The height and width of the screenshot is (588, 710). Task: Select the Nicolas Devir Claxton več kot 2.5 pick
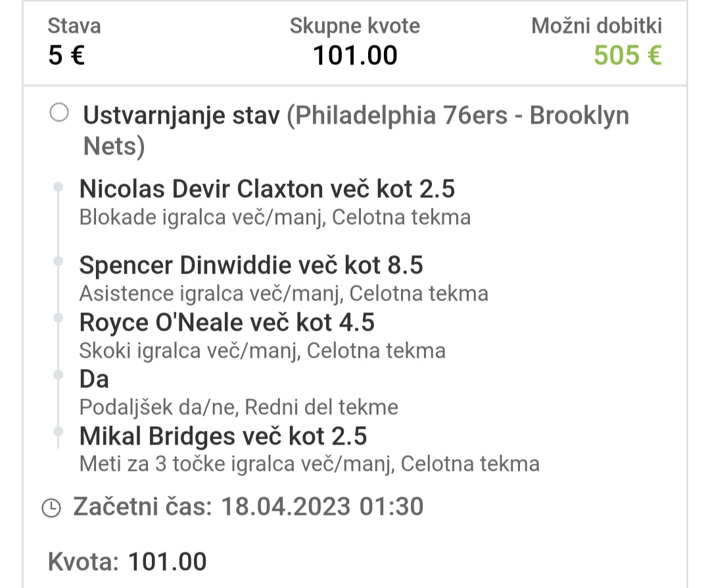(x=267, y=189)
